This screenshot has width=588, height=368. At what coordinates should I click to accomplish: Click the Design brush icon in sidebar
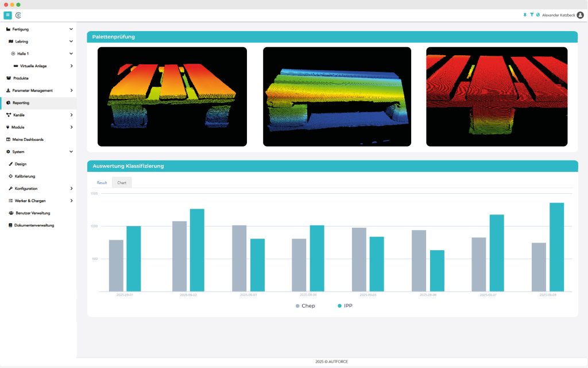[x=10, y=164]
